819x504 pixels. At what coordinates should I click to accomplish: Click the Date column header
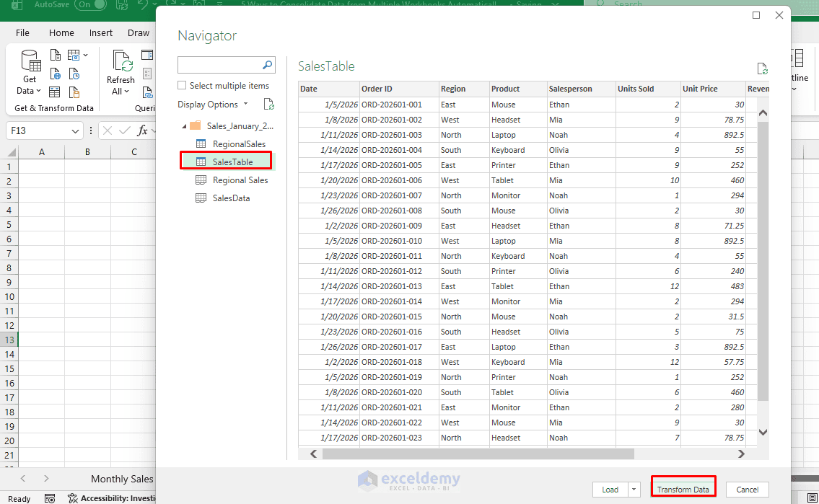(329, 89)
